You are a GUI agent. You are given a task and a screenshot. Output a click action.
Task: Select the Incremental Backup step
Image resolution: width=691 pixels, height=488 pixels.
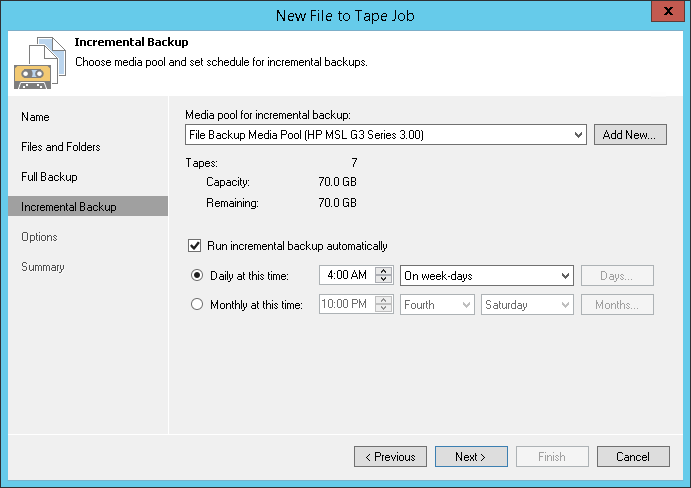pos(88,206)
